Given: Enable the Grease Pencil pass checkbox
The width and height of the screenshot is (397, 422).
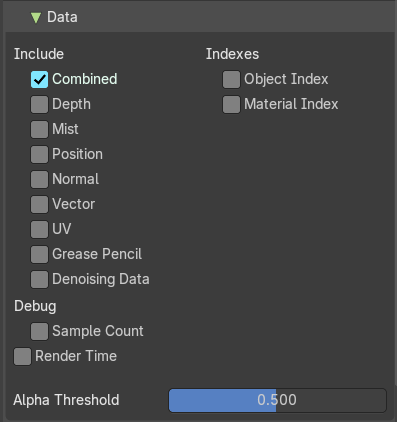Looking at the screenshot, I should [x=39, y=254].
